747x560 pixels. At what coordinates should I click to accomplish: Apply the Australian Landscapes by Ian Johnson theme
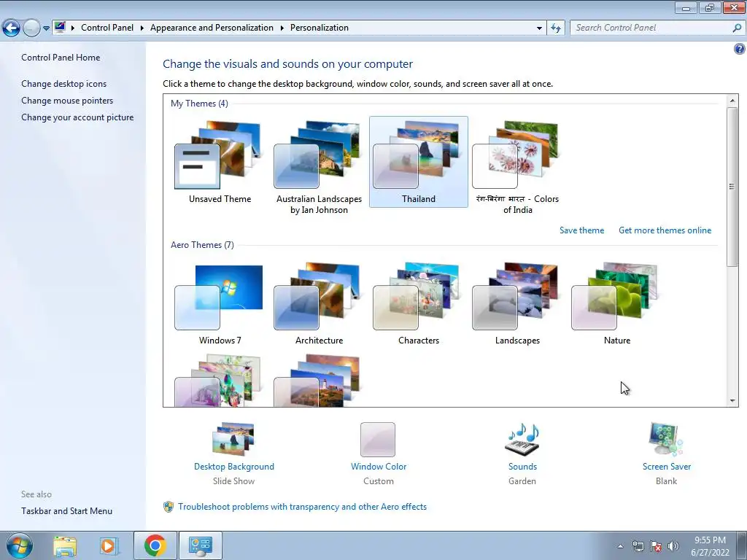tap(319, 167)
